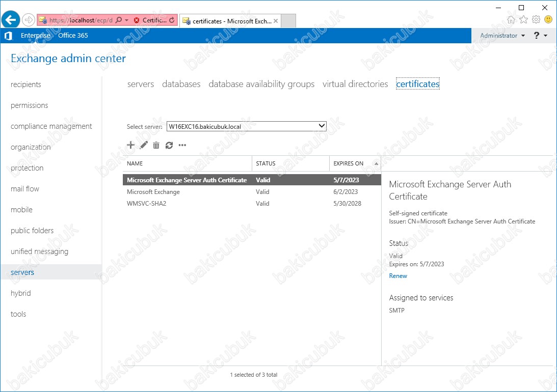Go to protection in the sidebar
Viewport: 557px width, 392px height.
point(27,168)
